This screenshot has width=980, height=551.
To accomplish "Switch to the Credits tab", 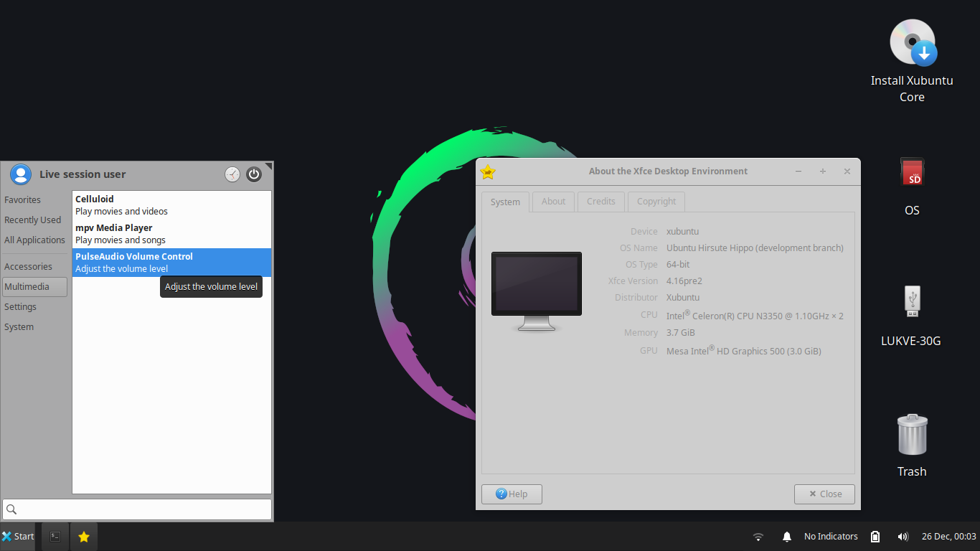I will click(x=601, y=202).
